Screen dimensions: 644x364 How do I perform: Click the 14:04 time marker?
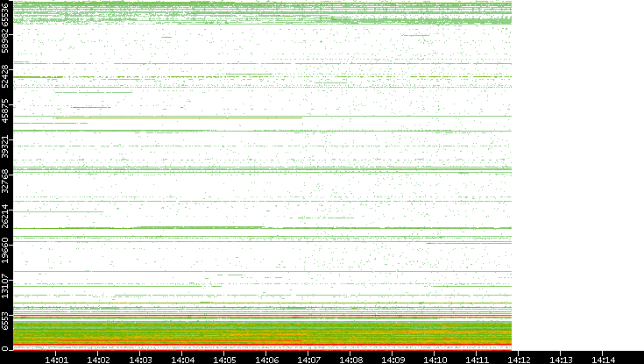(x=182, y=359)
